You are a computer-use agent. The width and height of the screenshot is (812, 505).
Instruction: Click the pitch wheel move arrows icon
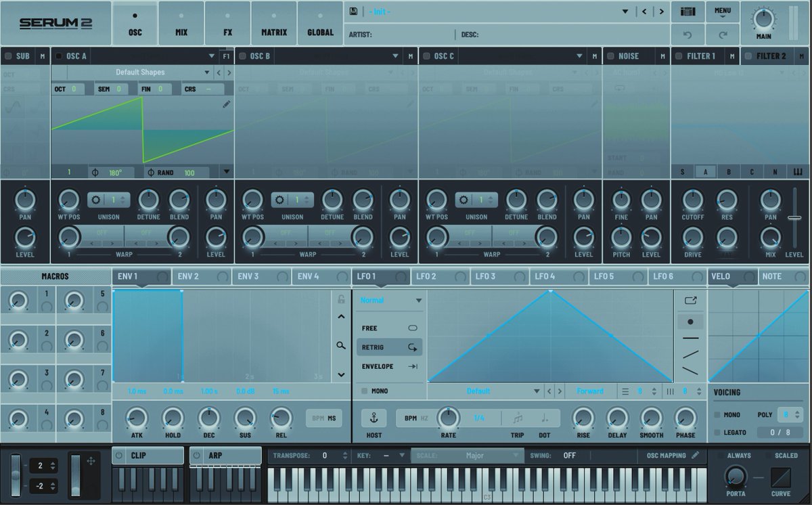tap(91, 460)
